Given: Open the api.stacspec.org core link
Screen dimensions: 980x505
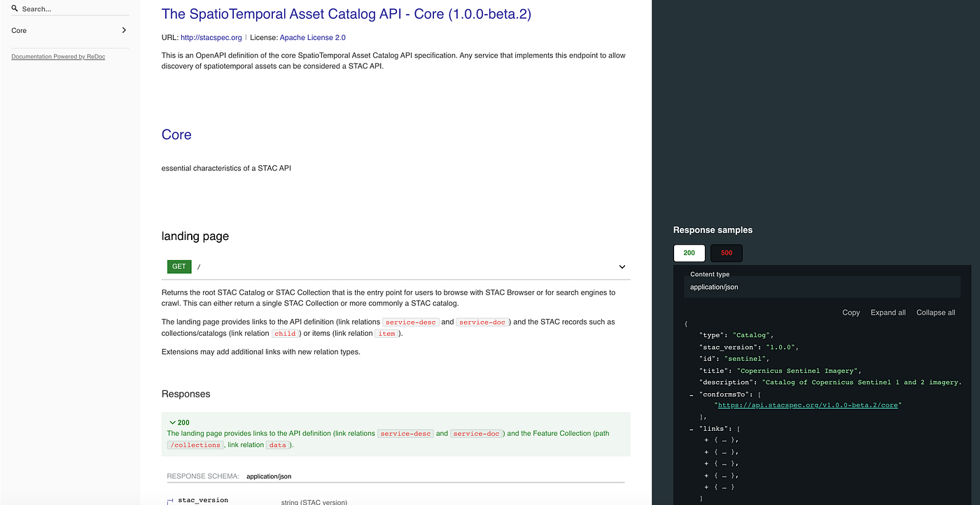Looking at the screenshot, I should (x=809, y=405).
